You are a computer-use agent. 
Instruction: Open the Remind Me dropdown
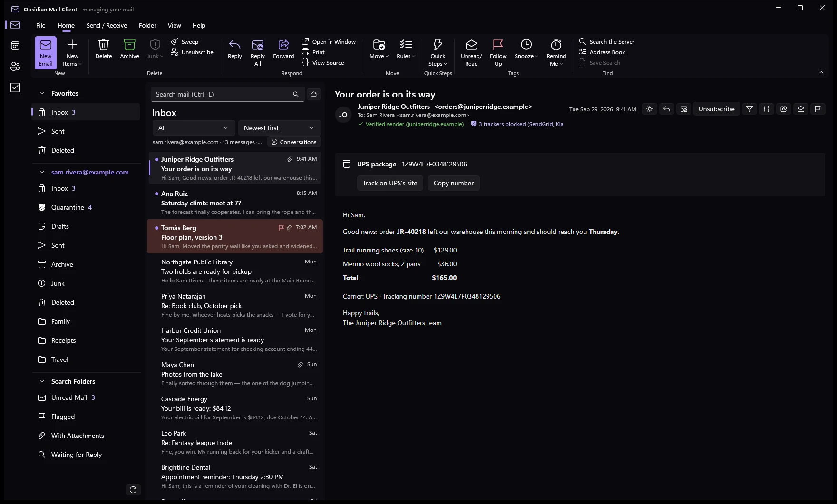tap(556, 52)
